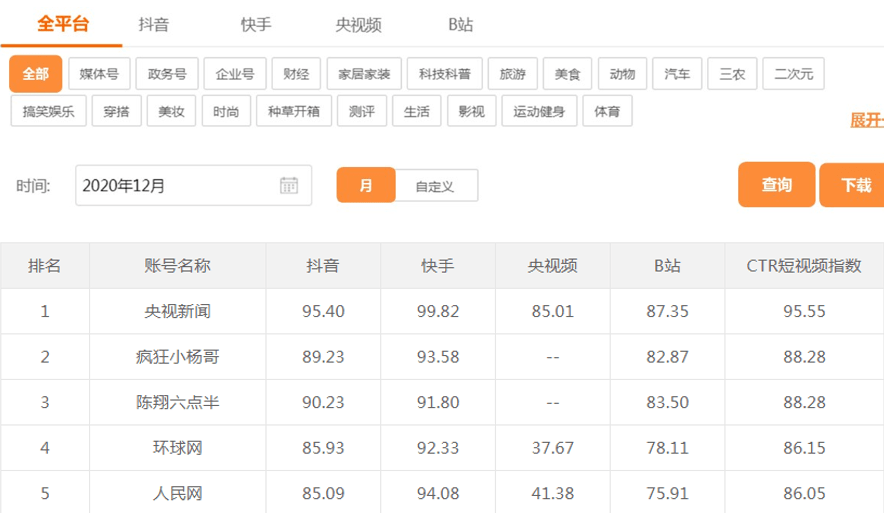Select the 自定义 time range option
The width and height of the screenshot is (884, 513).
coord(435,185)
